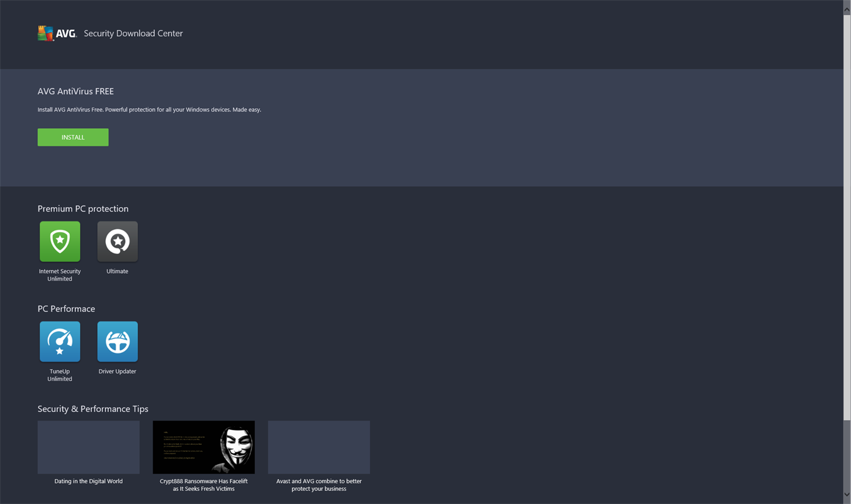
Task: Read 'Crypt888 Ransomware Has Facelift' article link
Action: [204, 485]
